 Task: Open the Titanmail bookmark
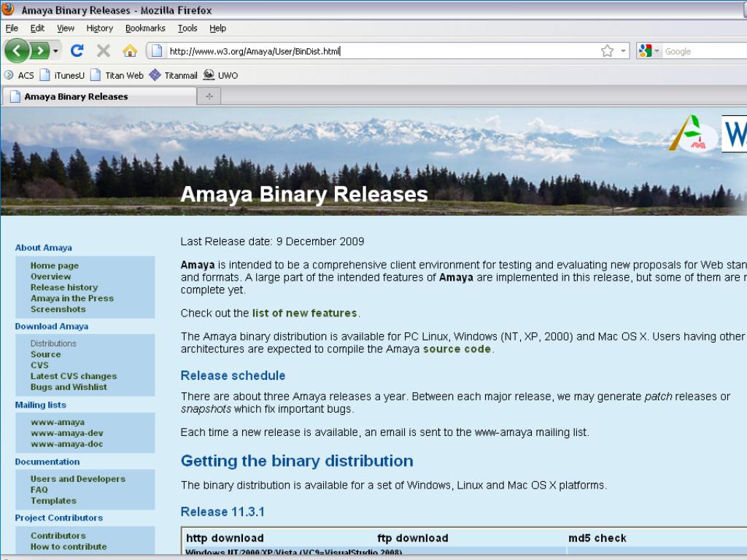click(174, 75)
